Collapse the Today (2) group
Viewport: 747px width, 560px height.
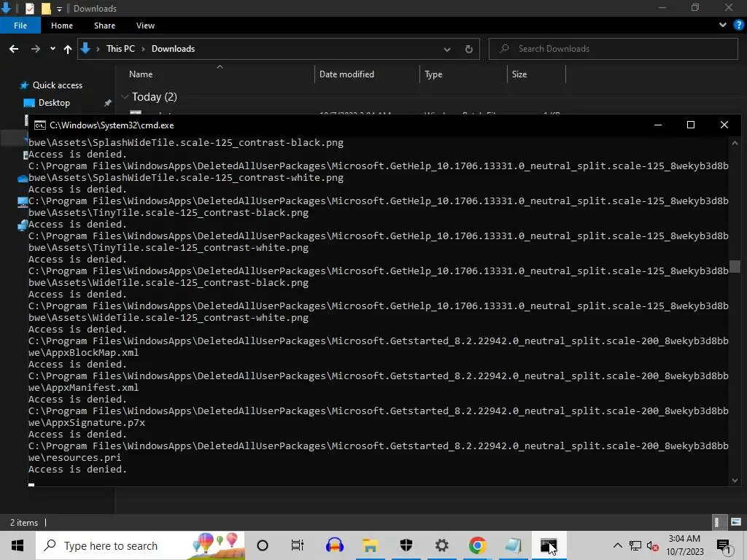[x=125, y=97]
